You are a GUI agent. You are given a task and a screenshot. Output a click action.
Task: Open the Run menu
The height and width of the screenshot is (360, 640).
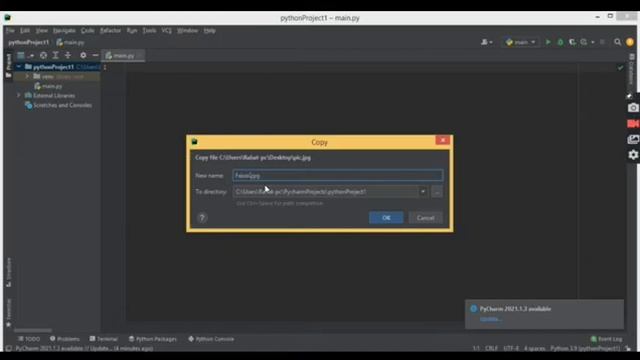[132, 31]
